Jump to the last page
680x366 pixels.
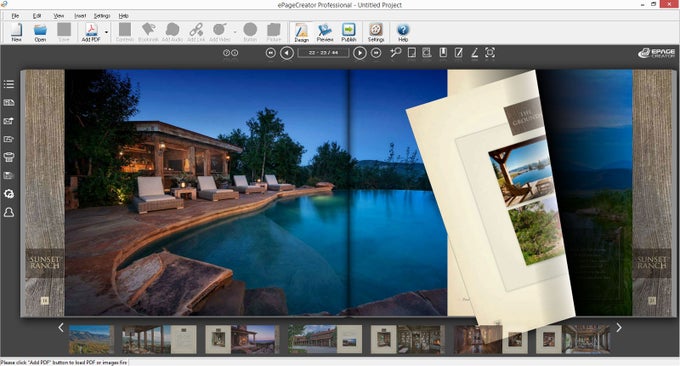click(x=376, y=53)
